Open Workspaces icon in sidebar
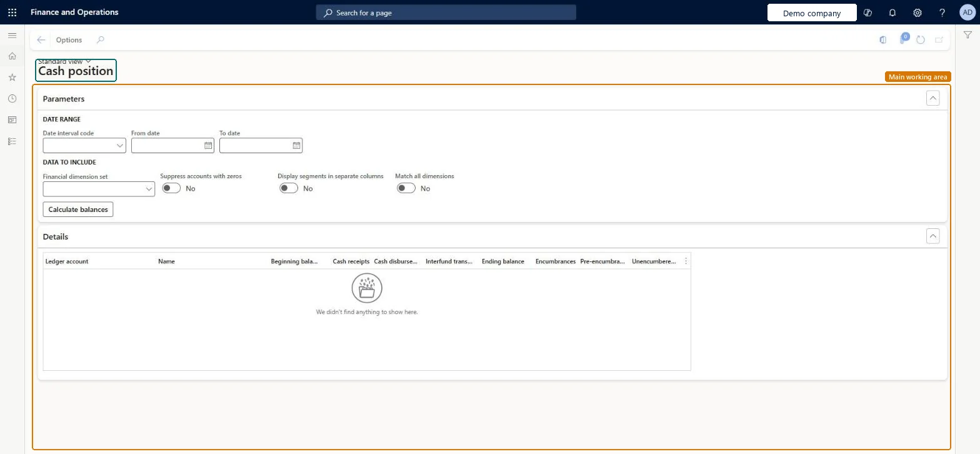The width and height of the screenshot is (980, 454). click(x=12, y=120)
